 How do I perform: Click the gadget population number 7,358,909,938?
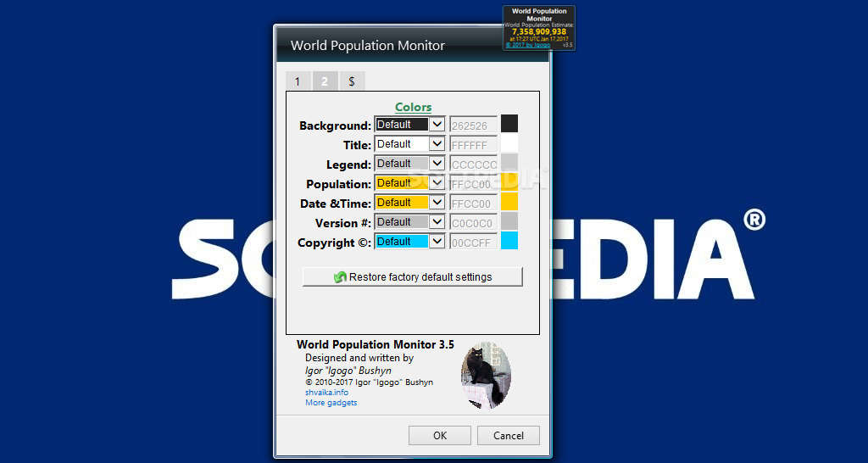(x=539, y=32)
